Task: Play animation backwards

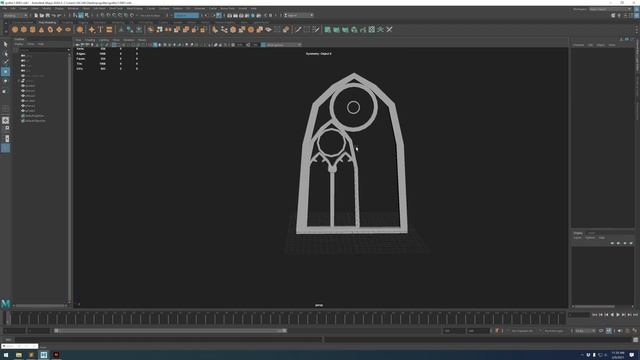Action: pyautogui.click(x=612, y=315)
